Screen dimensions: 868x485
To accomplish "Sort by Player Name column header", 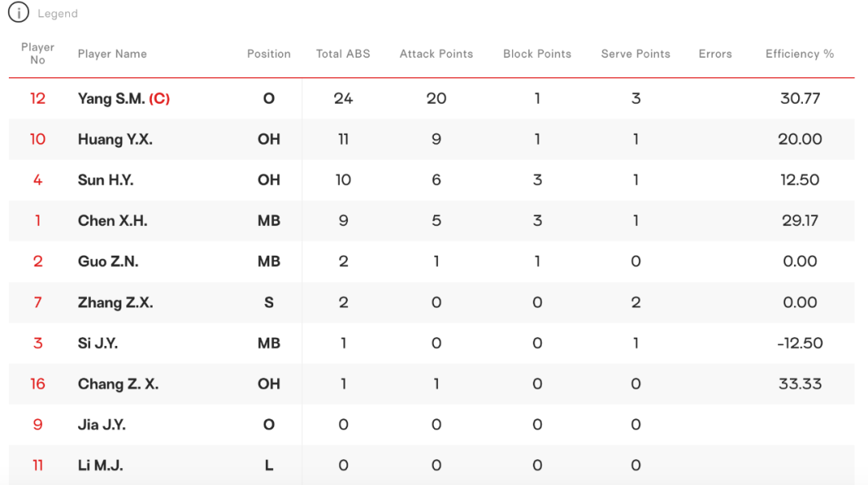I will click(x=113, y=54).
